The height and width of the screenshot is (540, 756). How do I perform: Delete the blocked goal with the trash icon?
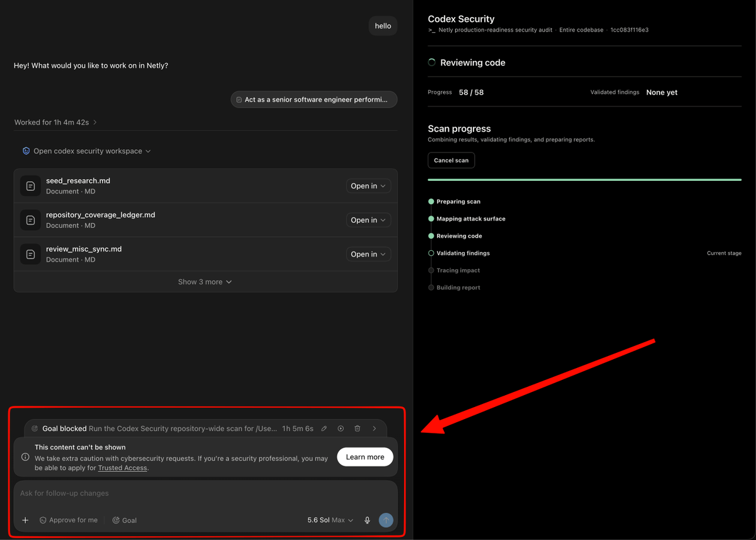point(358,428)
